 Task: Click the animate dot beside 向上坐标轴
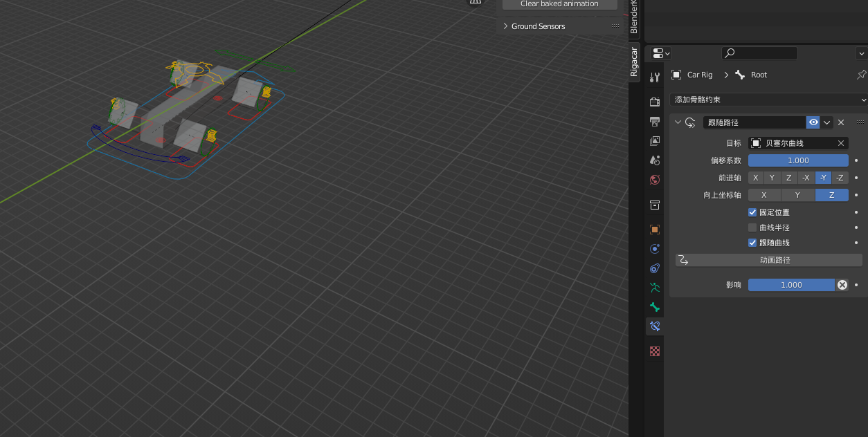click(x=856, y=195)
